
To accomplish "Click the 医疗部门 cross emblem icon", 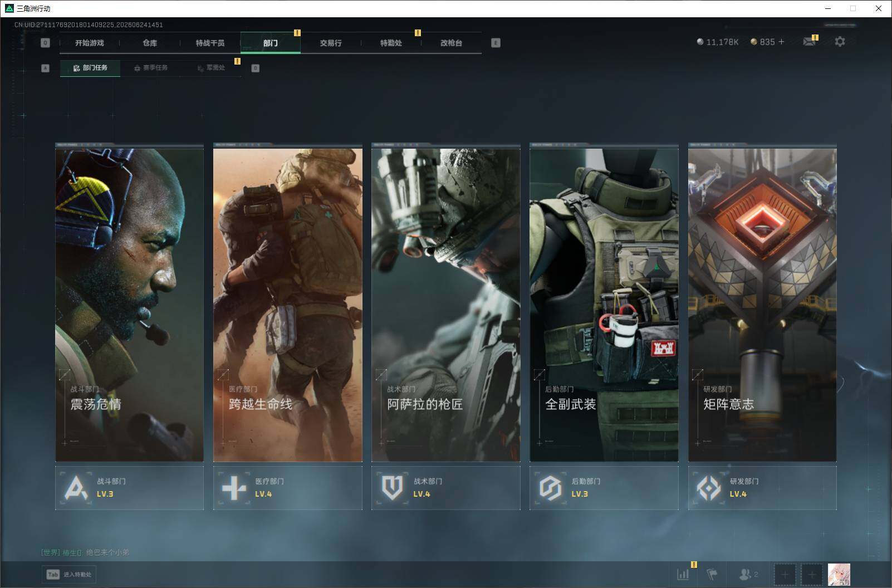I will [x=234, y=488].
